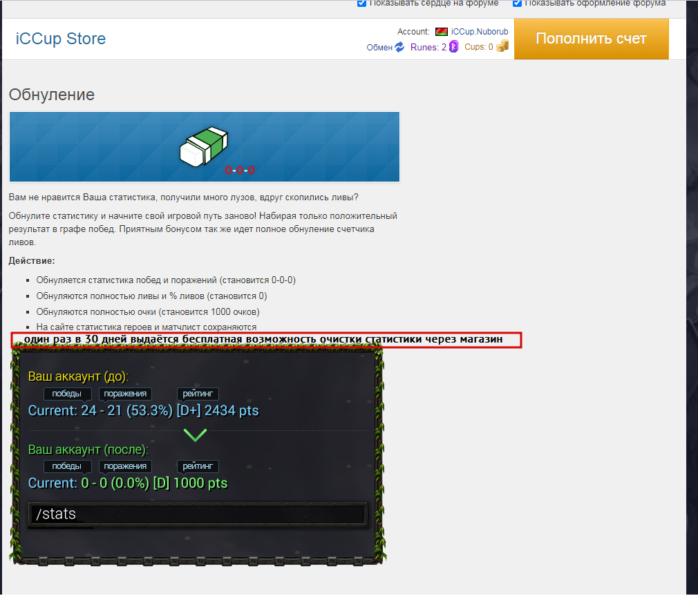Click the Ваш аккаунт (после) label
This screenshot has width=698, height=616.
tap(88, 449)
